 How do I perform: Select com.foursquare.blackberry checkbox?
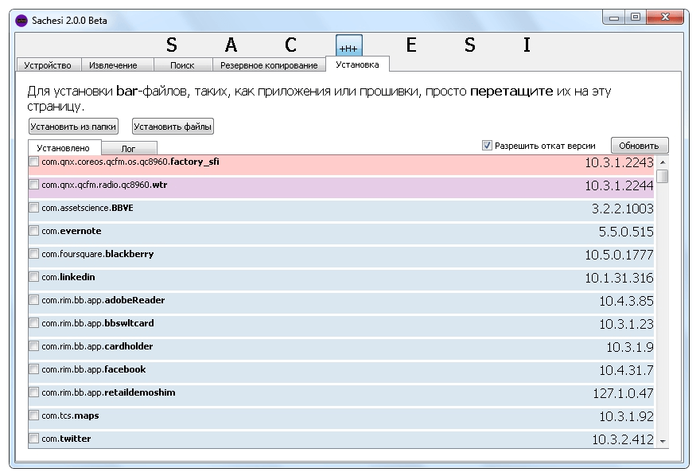(x=34, y=254)
